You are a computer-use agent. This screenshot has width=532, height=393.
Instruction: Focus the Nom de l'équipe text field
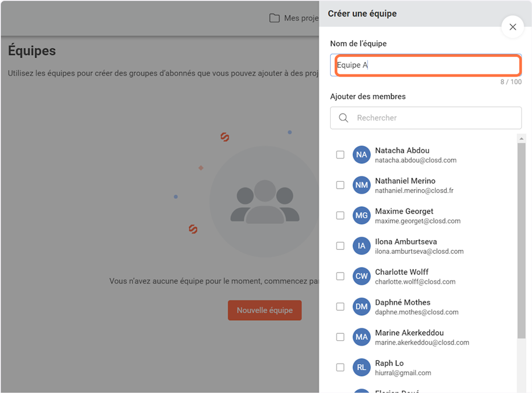(x=426, y=65)
